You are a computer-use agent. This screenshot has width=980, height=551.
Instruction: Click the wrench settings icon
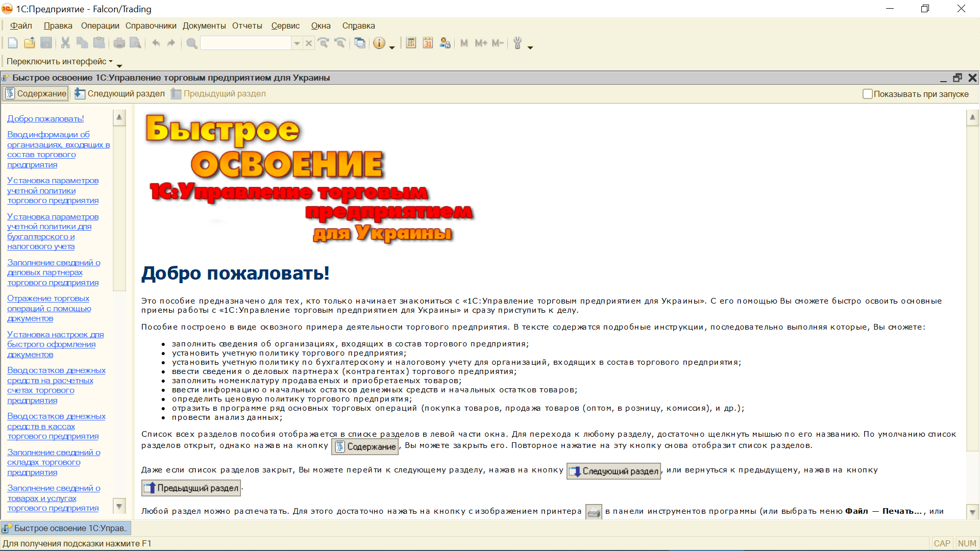(518, 43)
